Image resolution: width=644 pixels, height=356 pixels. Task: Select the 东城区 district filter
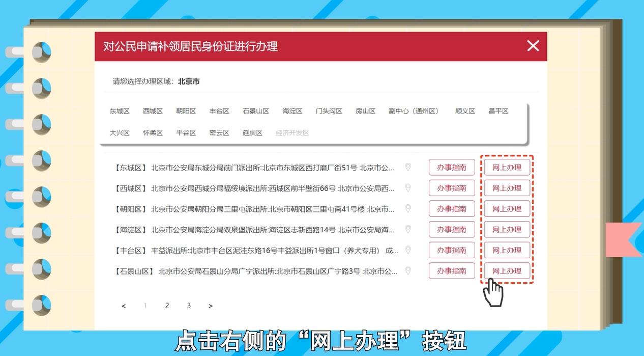(119, 111)
